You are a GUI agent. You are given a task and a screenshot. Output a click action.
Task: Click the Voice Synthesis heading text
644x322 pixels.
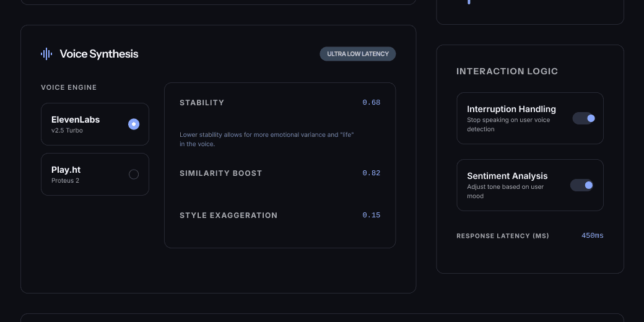99,54
